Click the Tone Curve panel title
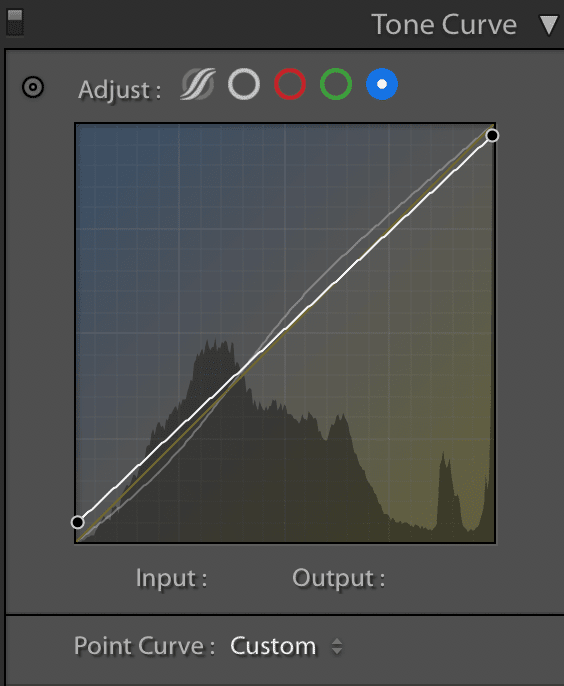The height and width of the screenshot is (686, 564). [x=444, y=24]
